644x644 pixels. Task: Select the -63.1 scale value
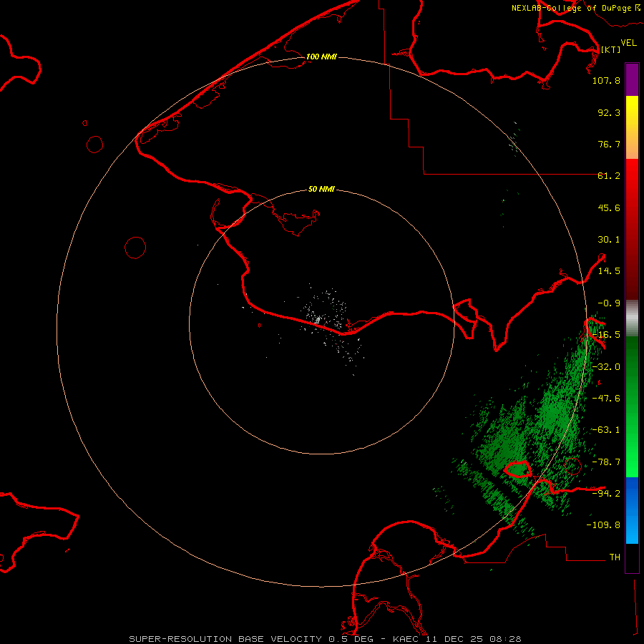point(606,430)
